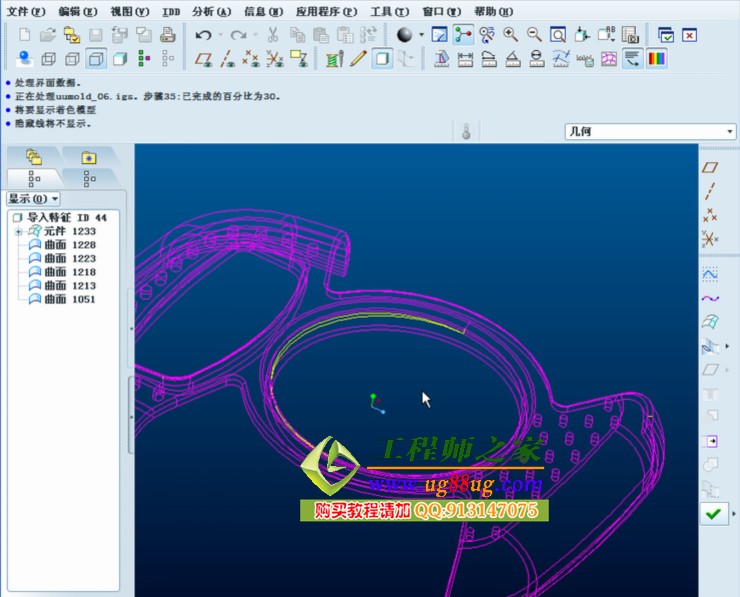Click the wavy curve tool icon
Viewport: 740px width, 597px height.
coord(710,298)
